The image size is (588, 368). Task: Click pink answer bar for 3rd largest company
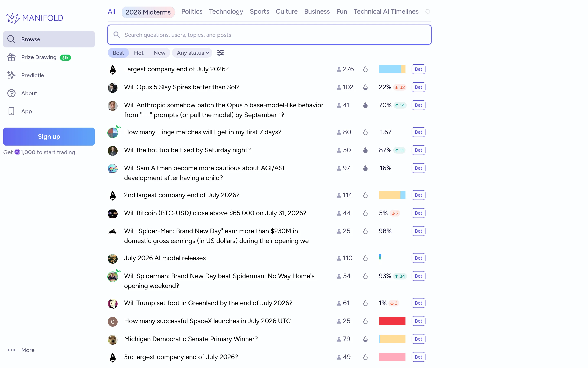coord(392,357)
